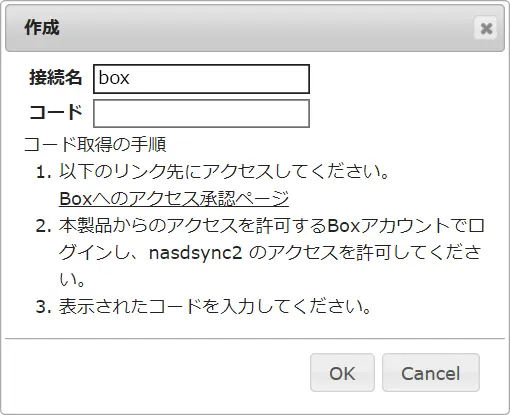The image size is (510, 415).
Task: Click the trailing い。 line of step 2
Action: [72, 280]
